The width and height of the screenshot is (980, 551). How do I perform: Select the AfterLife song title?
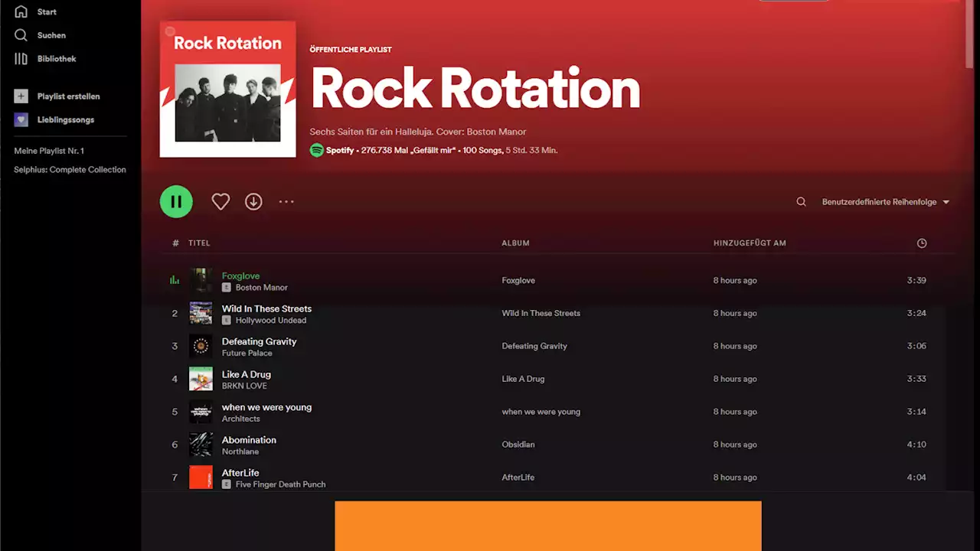(240, 474)
